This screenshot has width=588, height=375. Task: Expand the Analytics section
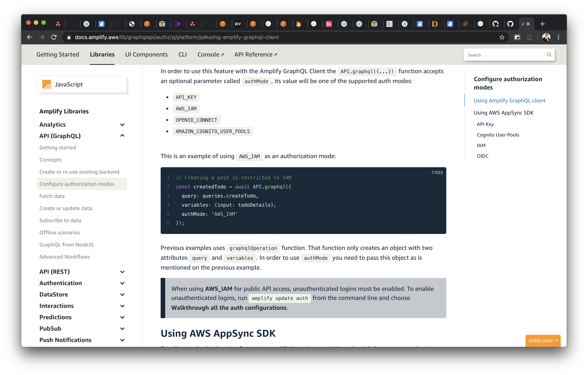pyautogui.click(x=122, y=125)
